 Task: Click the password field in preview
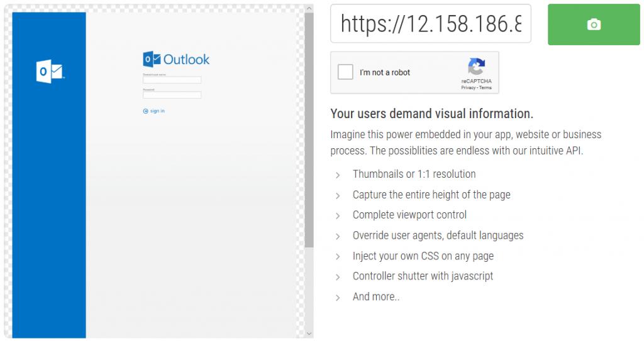pyautogui.click(x=172, y=95)
